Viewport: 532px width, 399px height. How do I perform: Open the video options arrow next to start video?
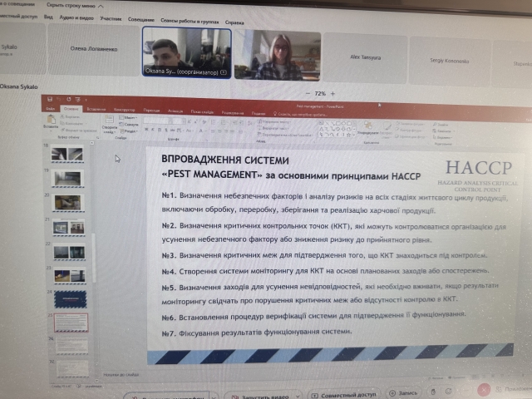298,396
